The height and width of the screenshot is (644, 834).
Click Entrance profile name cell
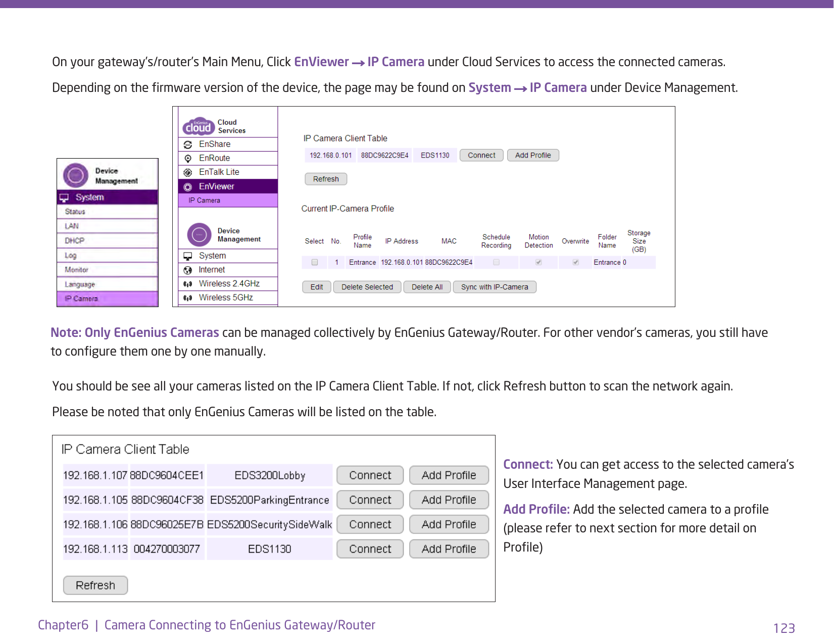[x=362, y=262]
